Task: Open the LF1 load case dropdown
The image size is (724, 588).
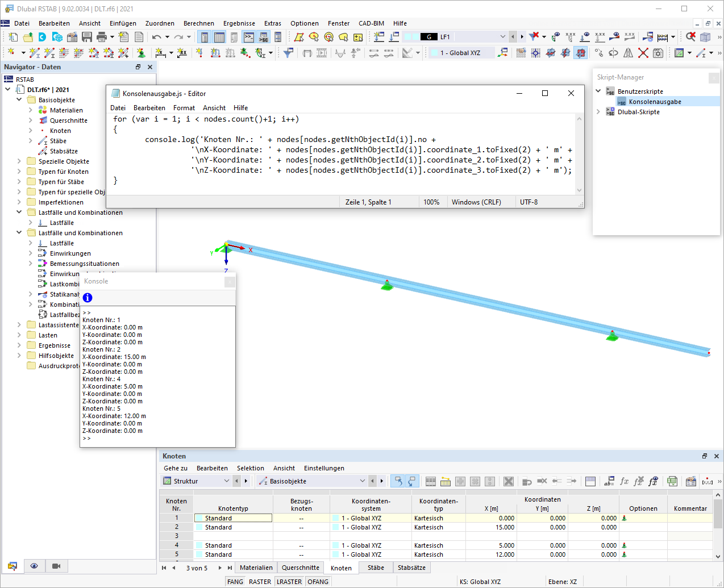Action: point(502,37)
